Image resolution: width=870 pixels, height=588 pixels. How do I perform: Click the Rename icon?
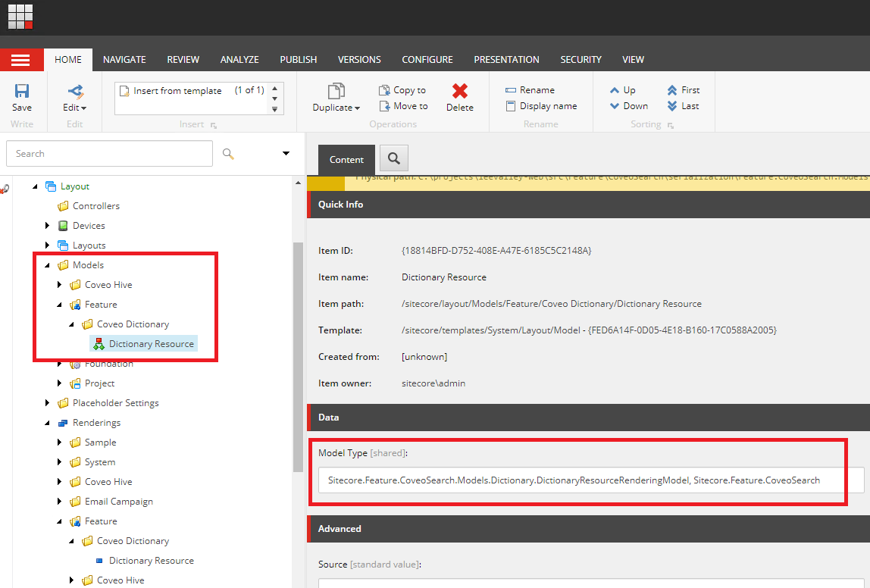click(511, 90)
